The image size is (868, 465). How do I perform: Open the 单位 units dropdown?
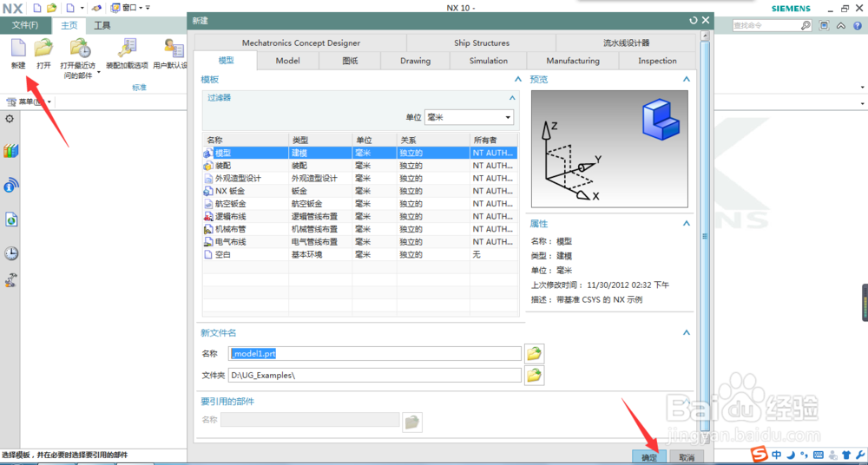pyautogui.click(x=469, y=117)
